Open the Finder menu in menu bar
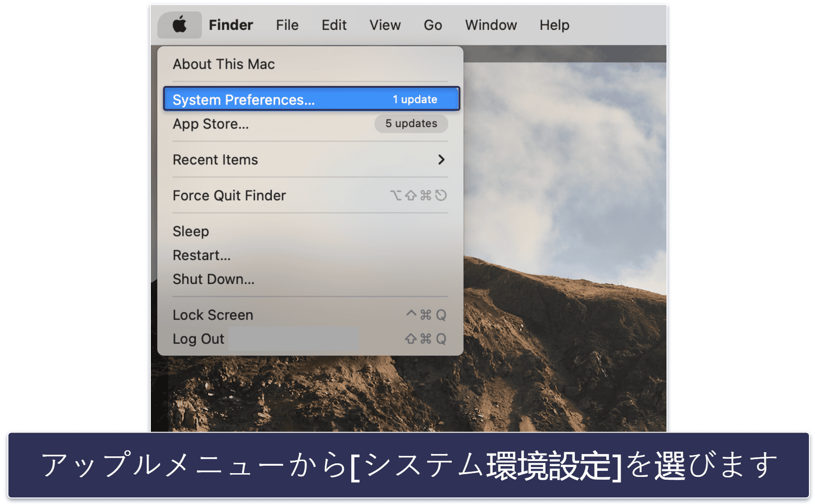This screenshot has width=815, height=504. pyautogui.click(x=231, y=25)
